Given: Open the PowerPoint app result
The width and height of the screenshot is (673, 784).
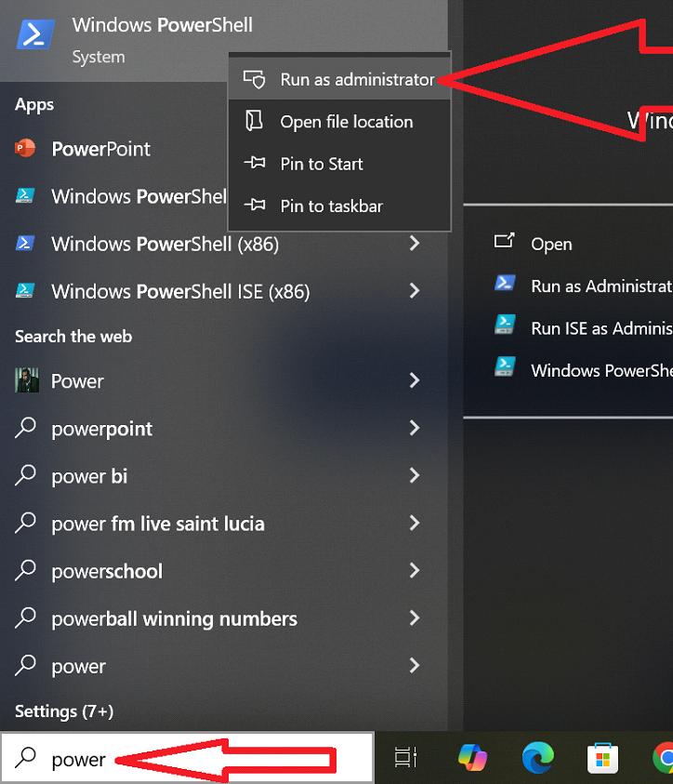Looking at the screenshot, I should 101,149.
